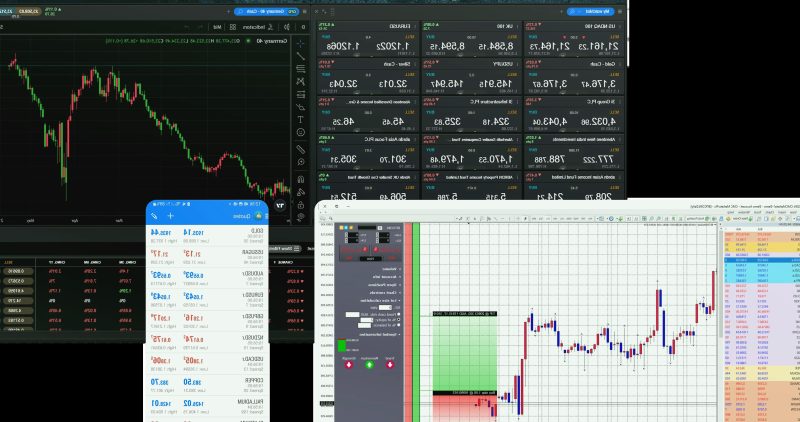Add new watchlist with plus icon
This screenshot has width=800, height=422.
click(561, 11)
